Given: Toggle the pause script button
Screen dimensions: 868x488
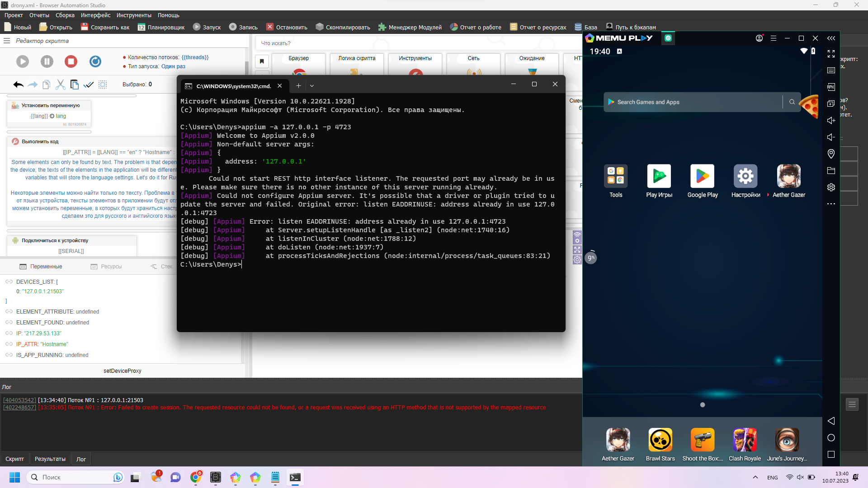Looking at the screenshot, I should click(47, 61).
